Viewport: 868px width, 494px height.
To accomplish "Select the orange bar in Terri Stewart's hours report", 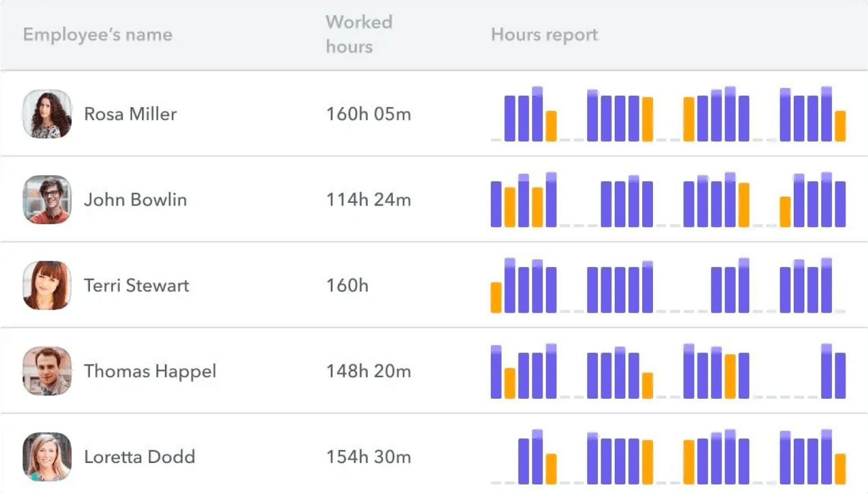I will [496, 296].
